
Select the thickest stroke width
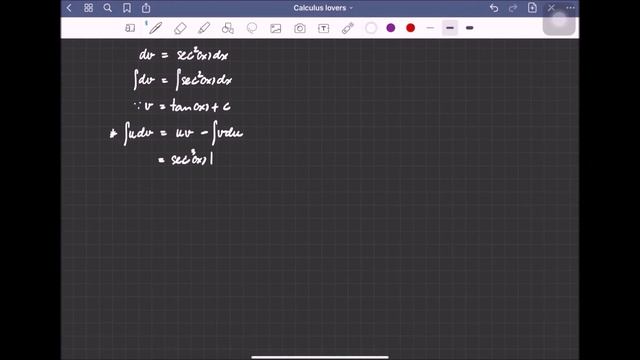tap(469, 28)
